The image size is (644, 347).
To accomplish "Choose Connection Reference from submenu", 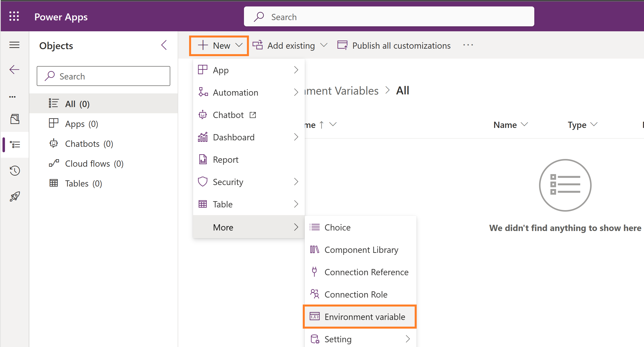I will coord(366,272).
